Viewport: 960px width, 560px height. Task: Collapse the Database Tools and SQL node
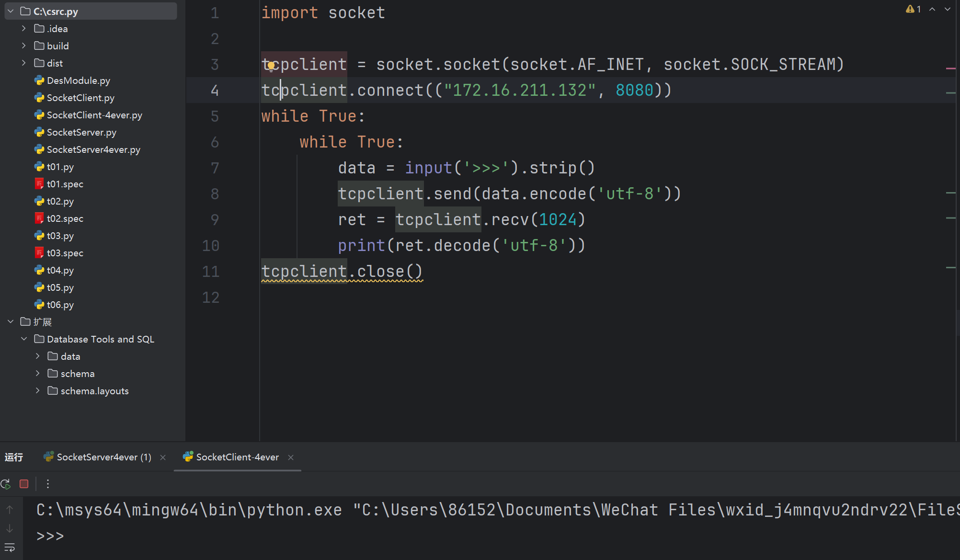click(x=24, y=339)
